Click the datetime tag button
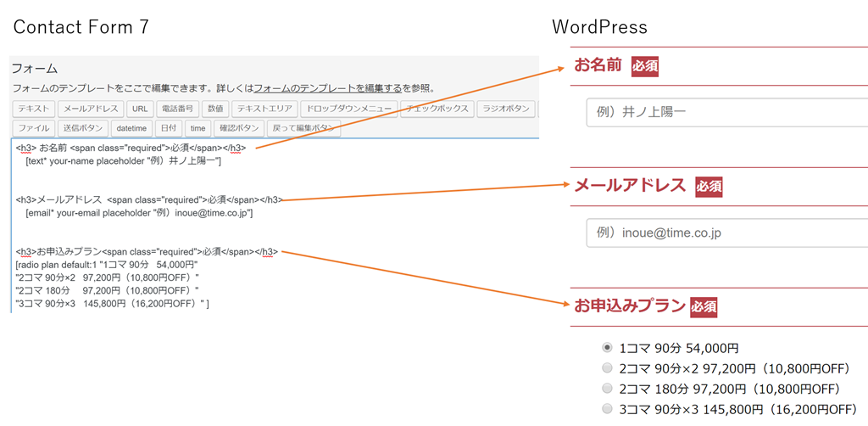 (131, 128)
